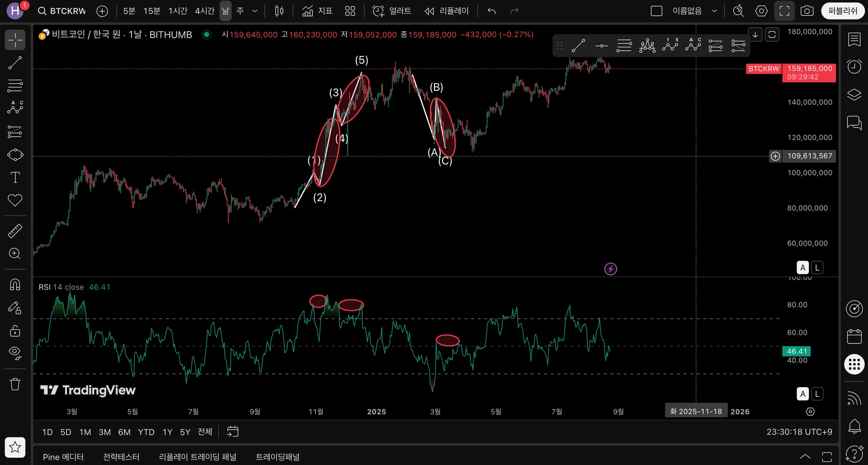The width and height of the screenshot is (868, 465).
Task: Select the ruler measure tool
Action: [x=15, y=231]
